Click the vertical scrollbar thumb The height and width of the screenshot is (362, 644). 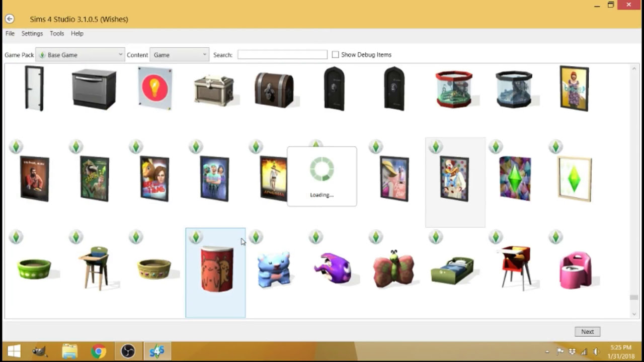click(x=634, y=298)
